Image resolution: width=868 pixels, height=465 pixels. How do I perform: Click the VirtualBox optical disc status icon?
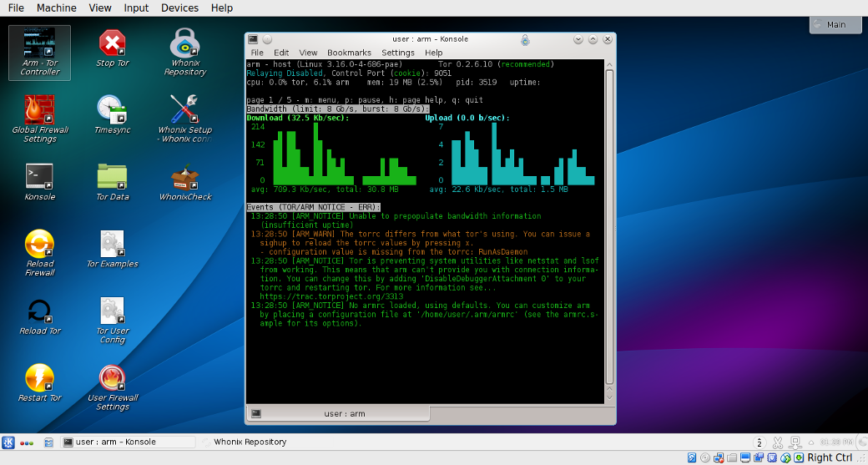pos(705,457)
